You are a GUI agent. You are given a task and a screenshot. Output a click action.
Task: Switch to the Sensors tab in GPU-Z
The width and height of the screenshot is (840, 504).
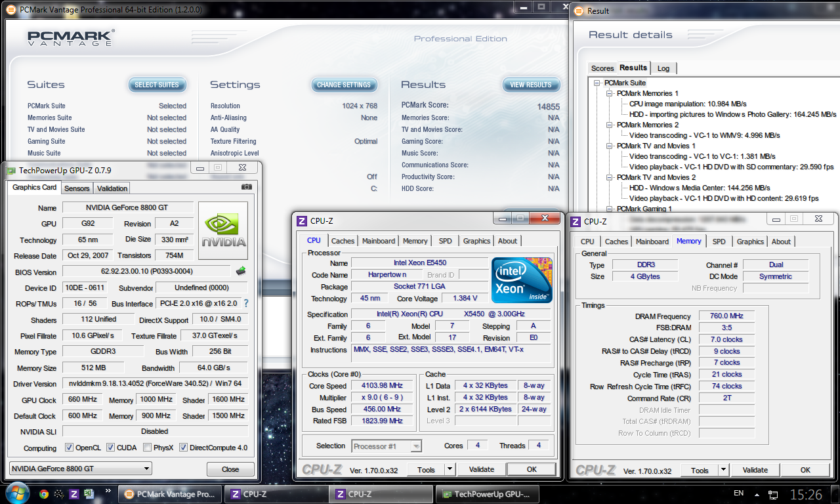(x=77, y=188)
